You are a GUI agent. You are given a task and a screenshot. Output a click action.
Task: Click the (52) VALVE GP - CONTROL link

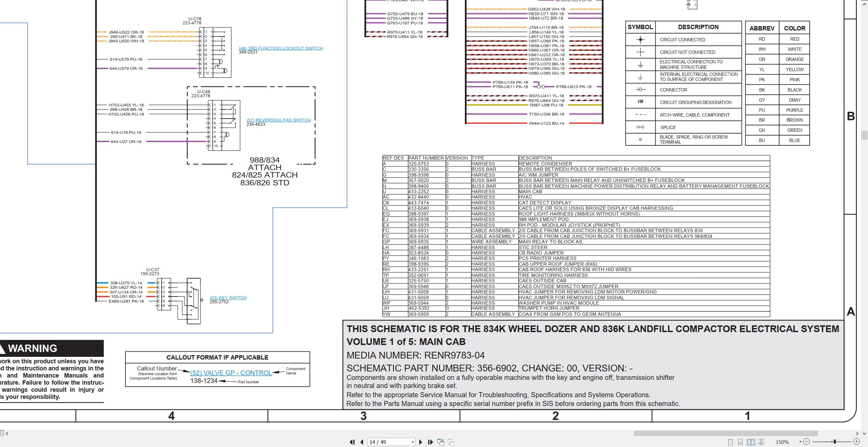231,373
